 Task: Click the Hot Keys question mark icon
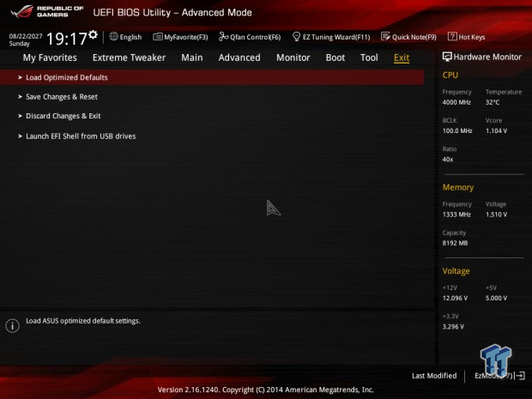452,36
